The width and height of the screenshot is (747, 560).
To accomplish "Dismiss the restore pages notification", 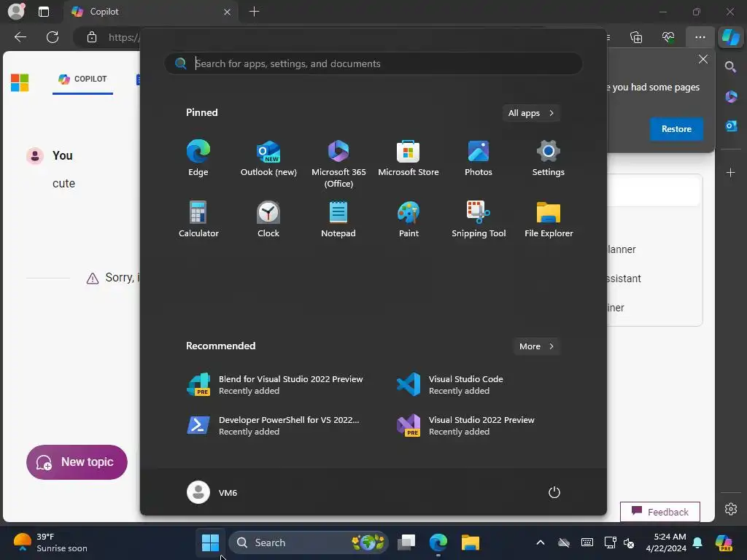I will pyautogui.click(x=703, y=59).
